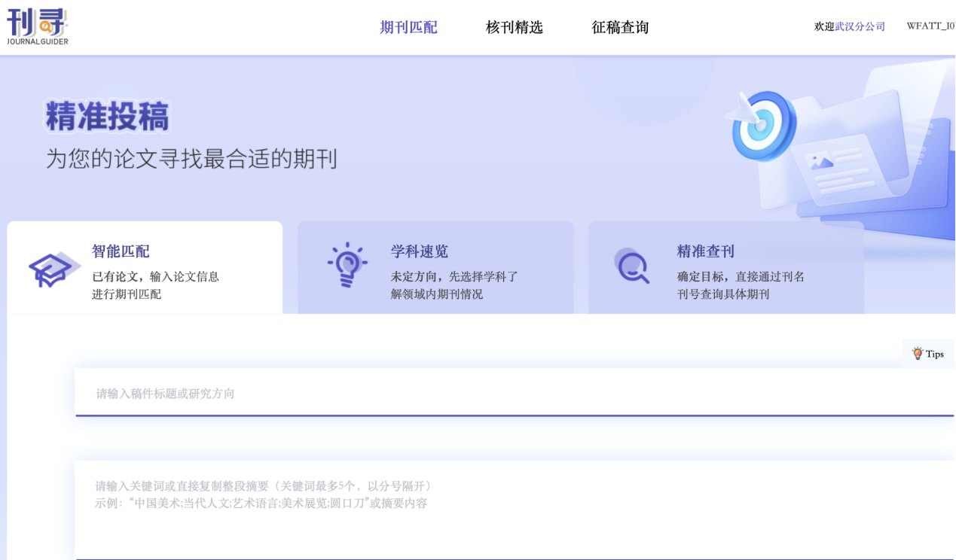This screenshot has height=560, width=956.
Task: Click the lightbulb icon beside 学科速览
Action: 347,265
